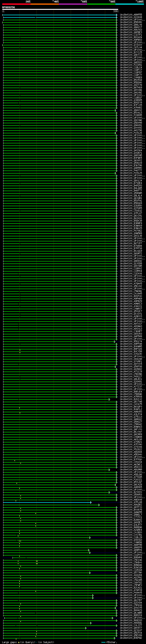146x644 pixels.
Task: Click the UniRef100_C1BL29 label
Action: click(131, 537)
